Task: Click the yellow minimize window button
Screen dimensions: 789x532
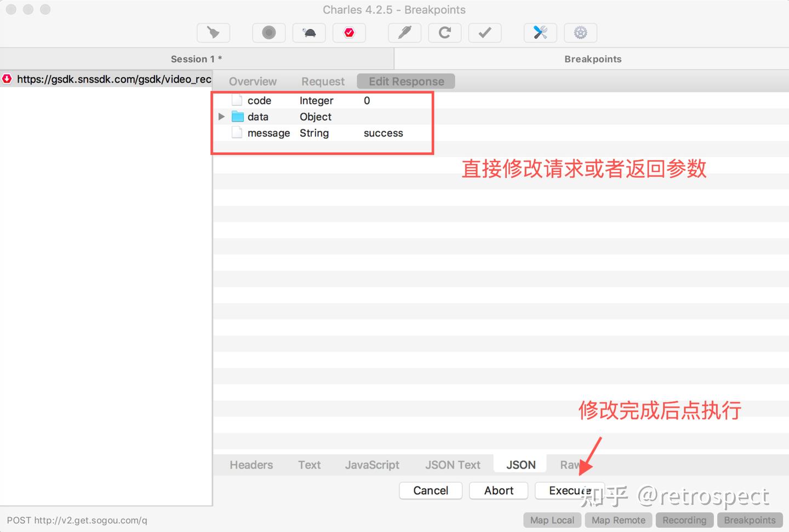Action: (x=28, y=9)
